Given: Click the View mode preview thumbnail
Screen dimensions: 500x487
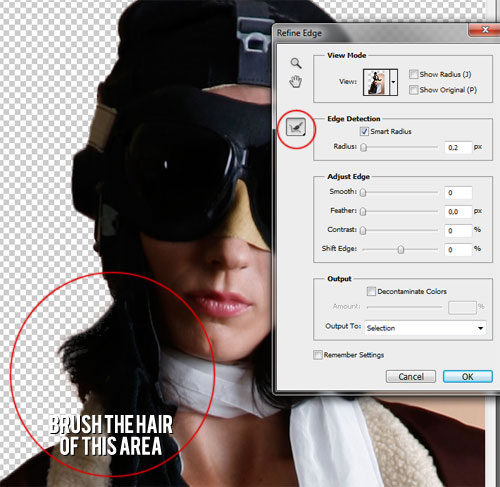Looking at the screenshot, I should [376, 82].
